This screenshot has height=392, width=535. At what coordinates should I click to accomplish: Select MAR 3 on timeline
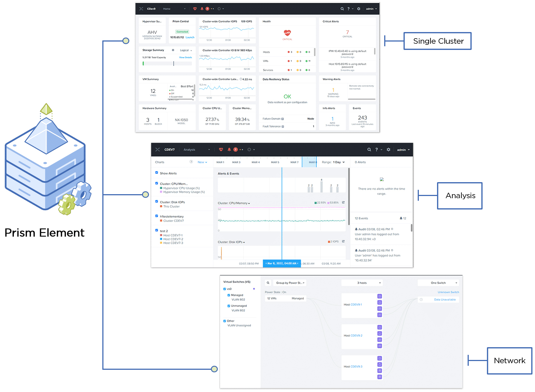236,162
